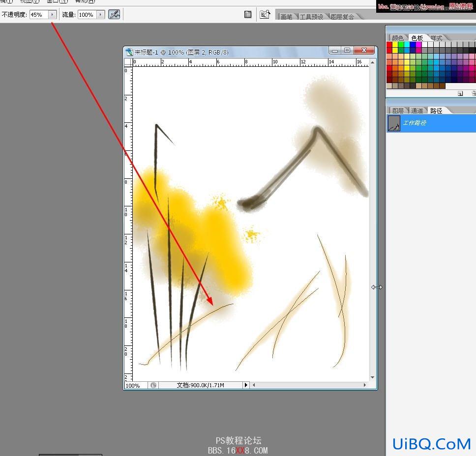
Task: Close the 未标题-1 document window
Action: point(364,50)
